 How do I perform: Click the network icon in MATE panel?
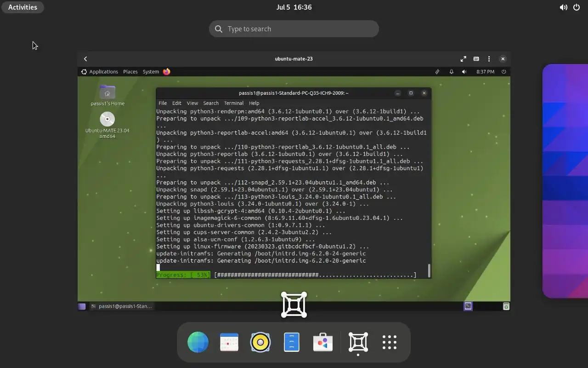coord(438,72)
